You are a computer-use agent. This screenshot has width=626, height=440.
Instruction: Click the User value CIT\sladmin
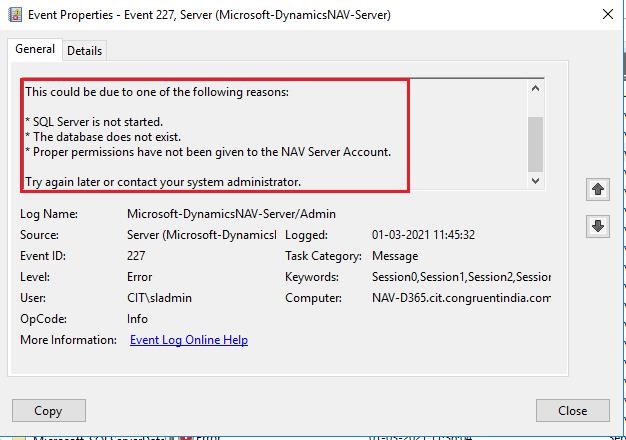(x=159, y=298)
